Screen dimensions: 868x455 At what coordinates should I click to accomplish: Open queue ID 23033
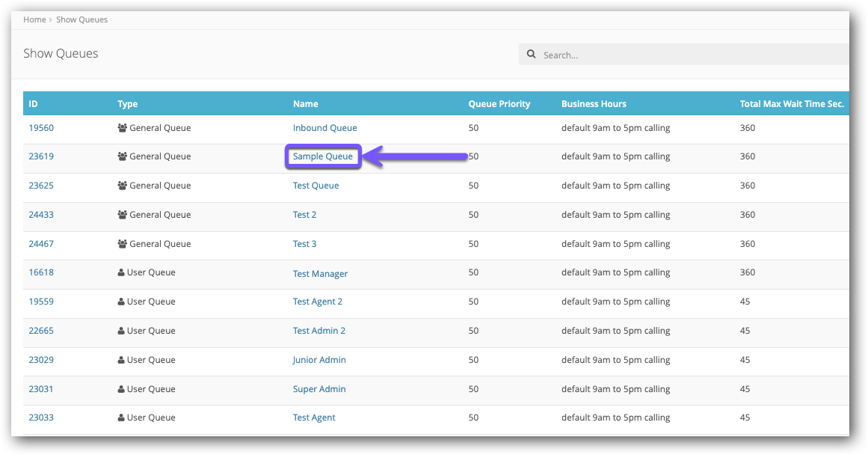[x=41, y=418]
